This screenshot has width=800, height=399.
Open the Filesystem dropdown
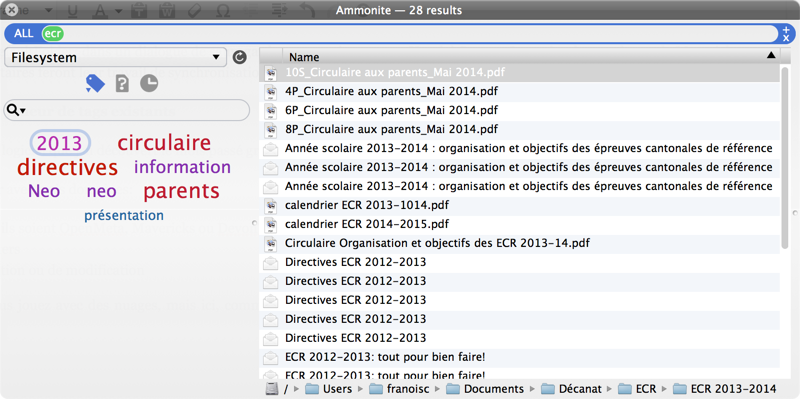click(x=115, y=58)
